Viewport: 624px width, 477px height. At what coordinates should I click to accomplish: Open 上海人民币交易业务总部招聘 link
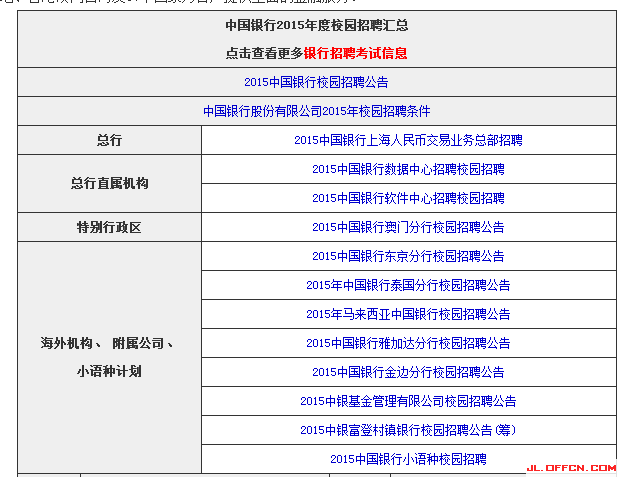click(408, 140)
